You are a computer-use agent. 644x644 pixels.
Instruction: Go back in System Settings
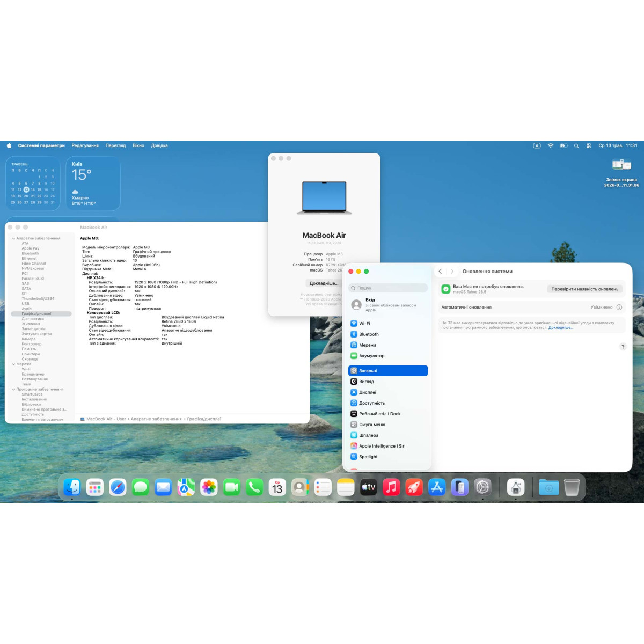click(x=440, y=272)
